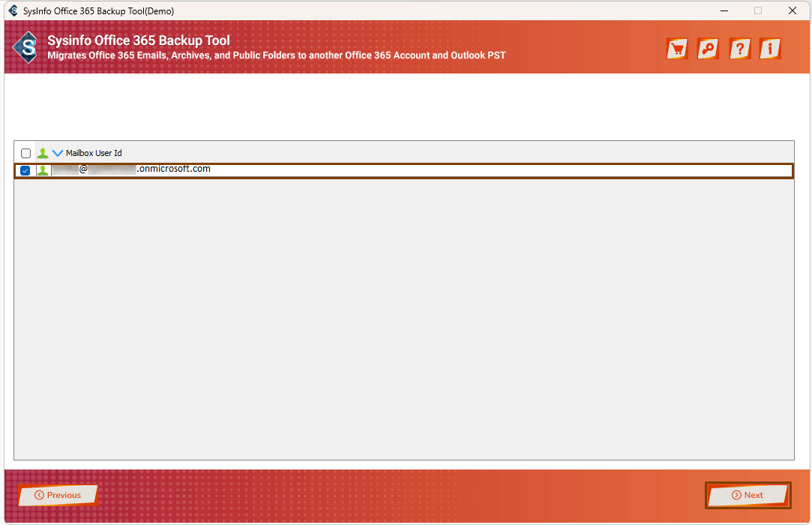Click the user icon beside onmicrosoft.com mailbox
This screenshot has width=812, height=525.
pyautogui.click(x=43, y=170)
